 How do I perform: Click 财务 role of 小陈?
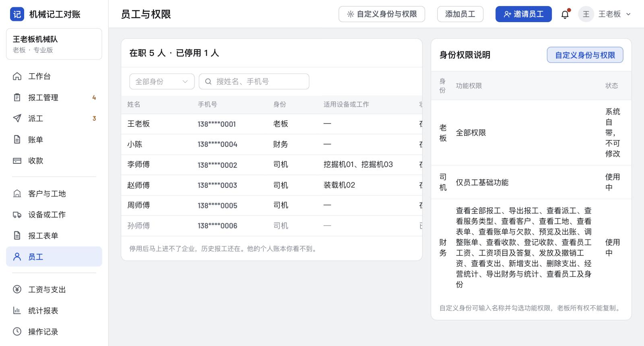coord(281,144)
